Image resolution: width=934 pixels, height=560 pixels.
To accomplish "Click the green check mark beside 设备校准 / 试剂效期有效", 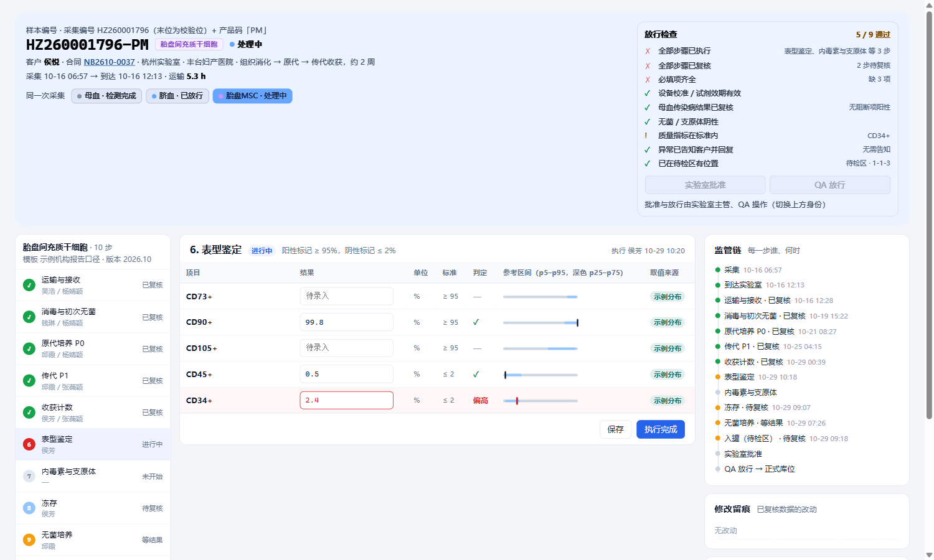I will (x=648, y=93).
